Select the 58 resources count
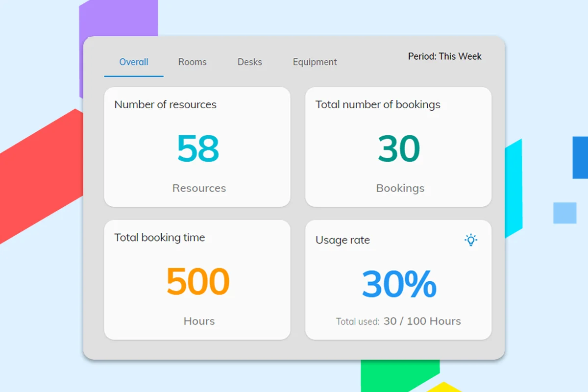The image size is (588, 392). click(x=198, y=148)
